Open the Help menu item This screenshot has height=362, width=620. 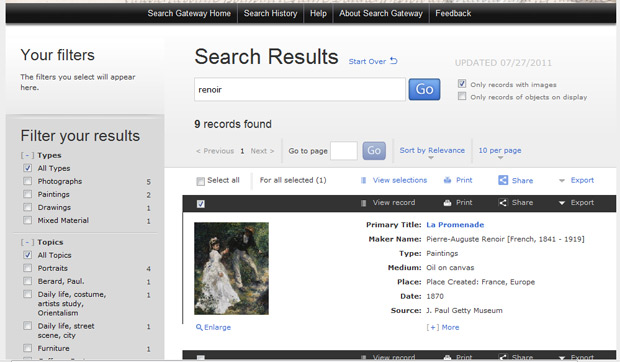[318, 13]
